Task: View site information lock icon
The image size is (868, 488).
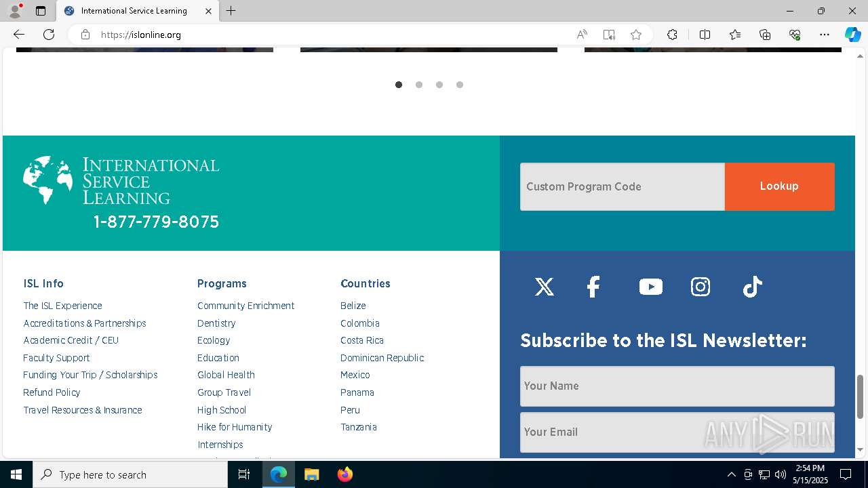Action: point(85,35)
